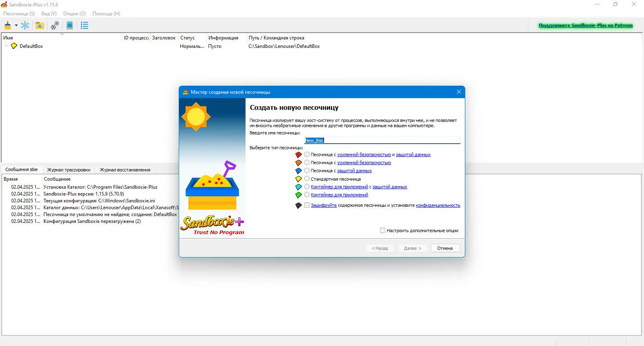Open the dropdown arrow next to the broom icon

coord(16,25)
